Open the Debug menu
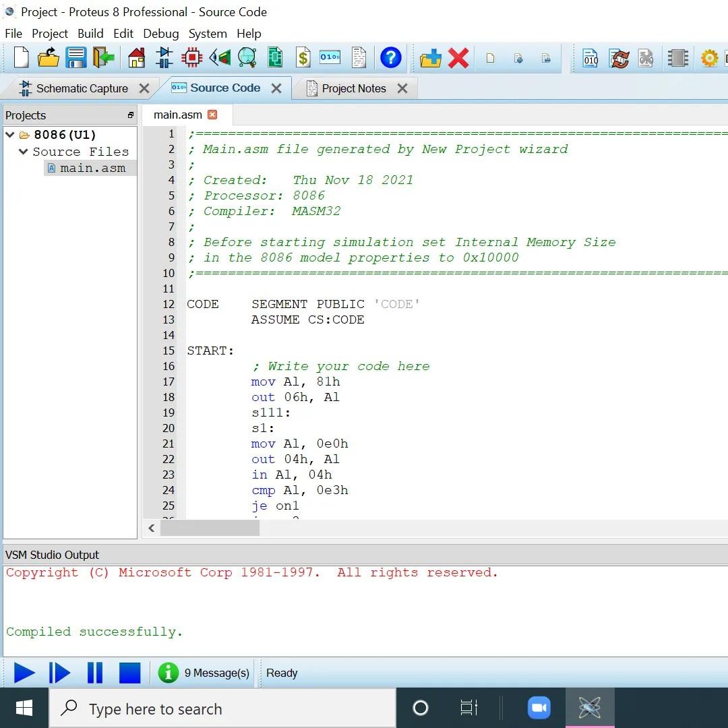 (160, 34)
